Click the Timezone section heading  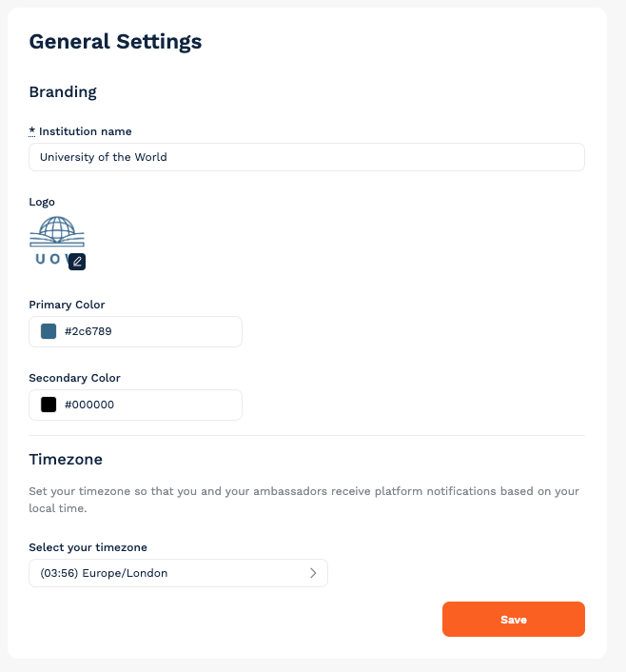pos(66,460)
